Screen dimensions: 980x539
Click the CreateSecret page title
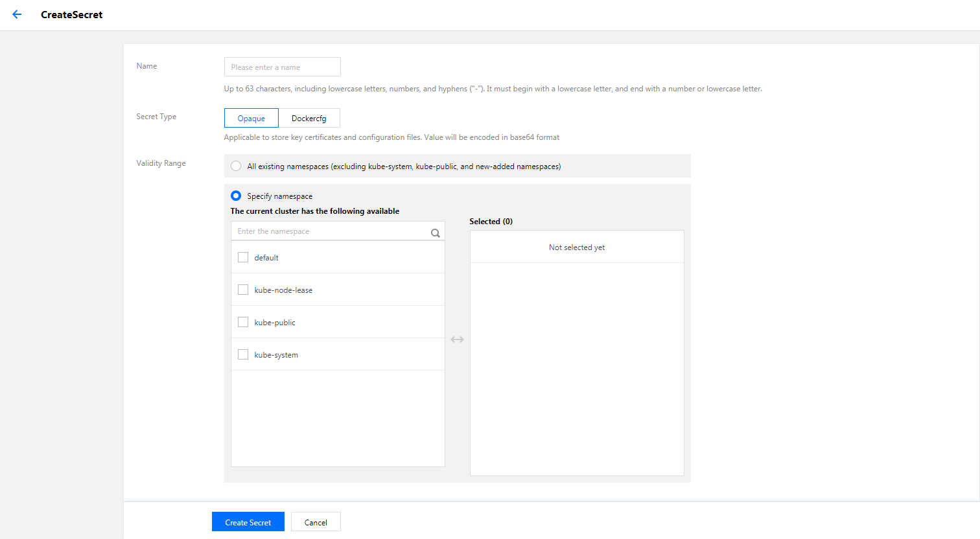click(x=71, y=14)
